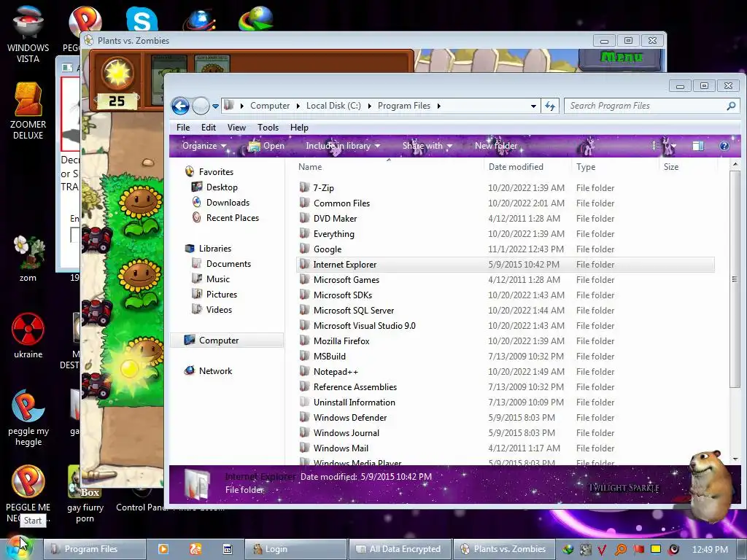Select the Mozilla Firefox folder icon
747x560 pixels.
pos(304,341)
